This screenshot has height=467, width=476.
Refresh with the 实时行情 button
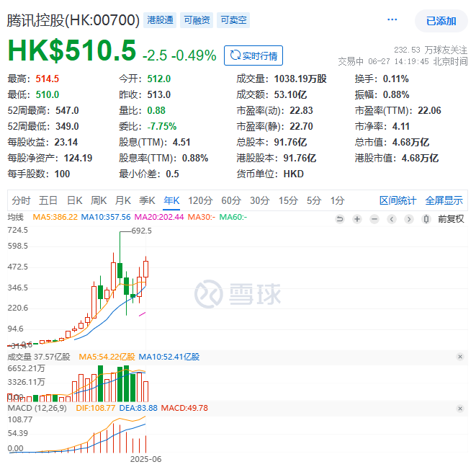pyautogui.click(x=253, y=55)
